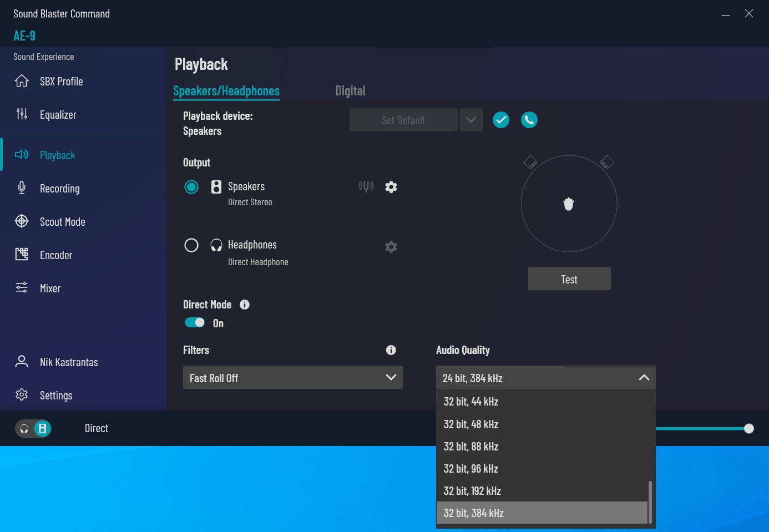Screen dimensions: 769x532
Task: Click front-right speaker in diagram
Action: (x=607, y=162)
